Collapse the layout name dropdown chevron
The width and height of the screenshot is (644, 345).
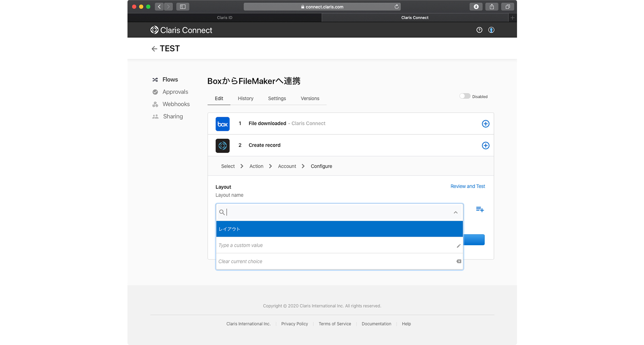click(455, 213)
